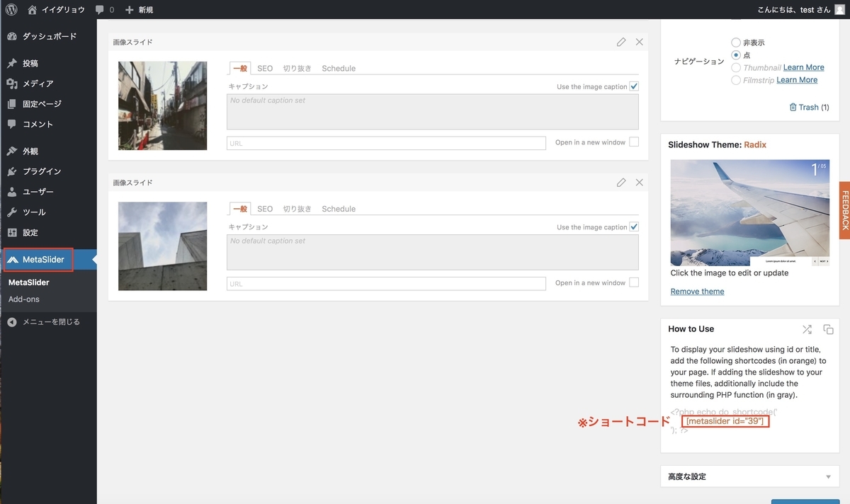Open 切り抜き tab on second slide
This screenshot has width=850, height=504.
pos(297,209)
